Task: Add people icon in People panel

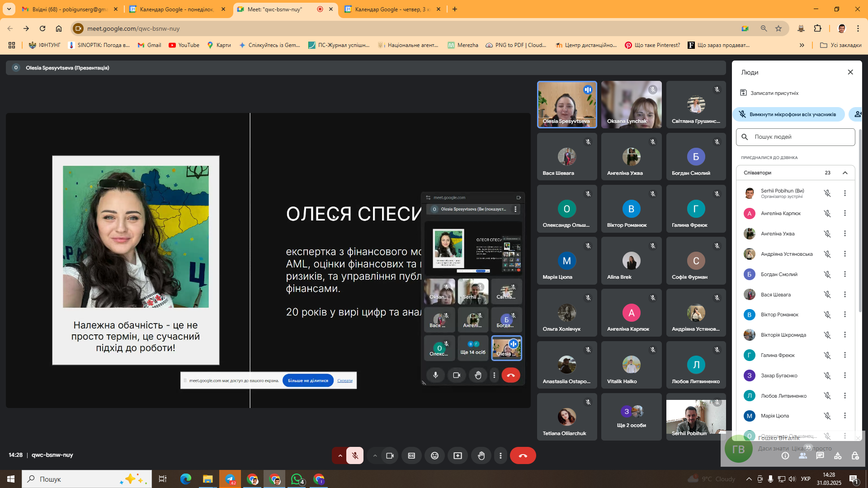Action: point(857,114)
